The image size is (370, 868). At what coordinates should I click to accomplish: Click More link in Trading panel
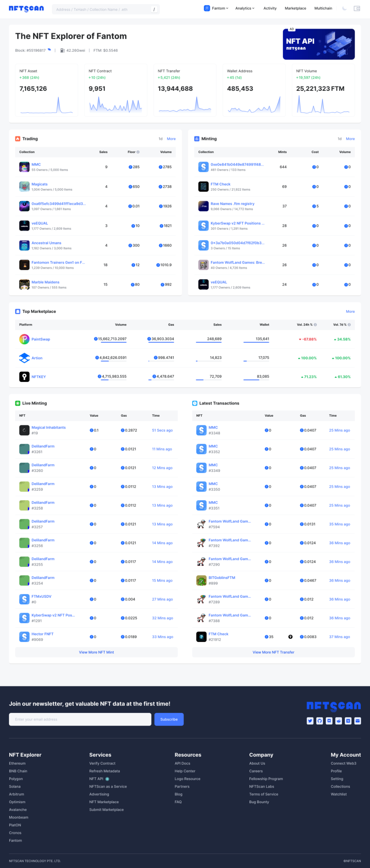pos(171,139)
